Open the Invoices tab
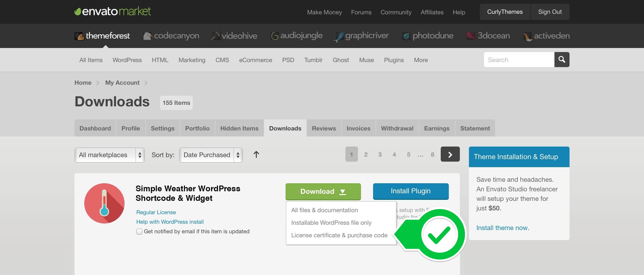The height and width of the screenshot is (275, 644). coord(358,128)
